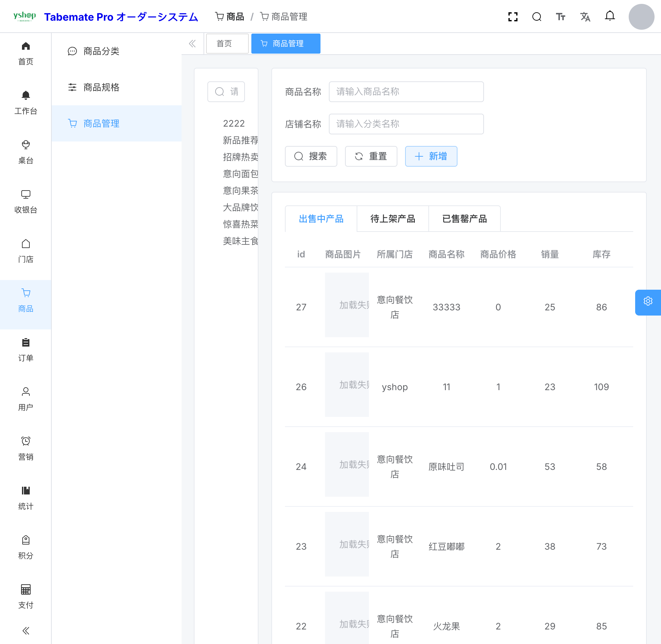Click the 重置 button
661x644 pixels.
point(371,156)
